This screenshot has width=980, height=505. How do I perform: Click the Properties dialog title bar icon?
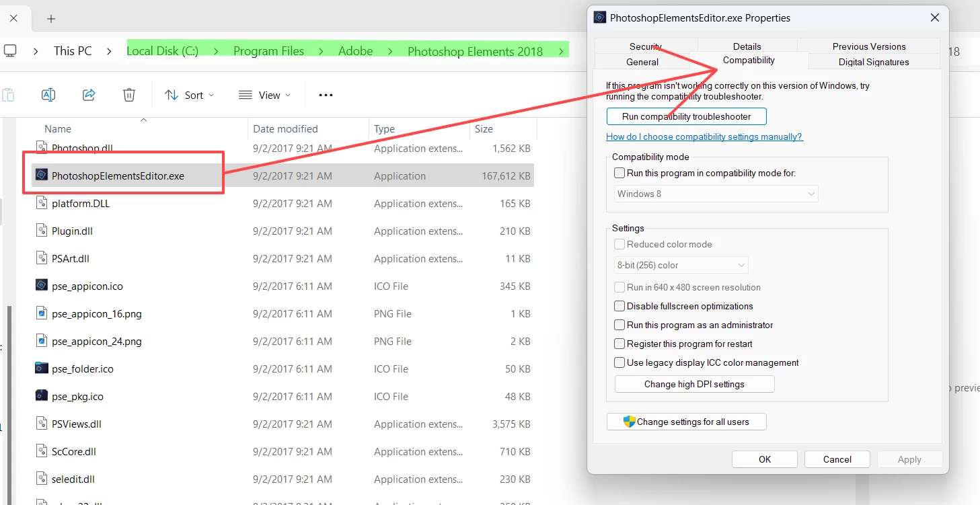click(600, 18)
